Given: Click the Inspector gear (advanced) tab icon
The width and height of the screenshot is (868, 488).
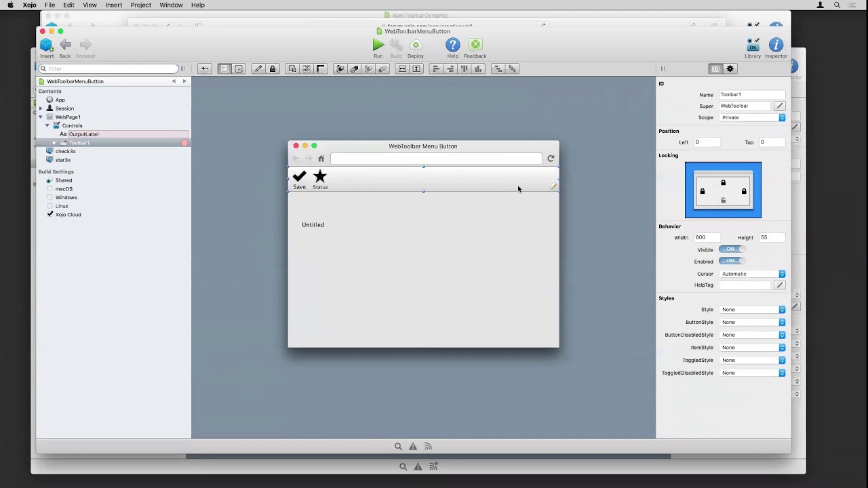Looking at the screenshot, I should point(730,68).
